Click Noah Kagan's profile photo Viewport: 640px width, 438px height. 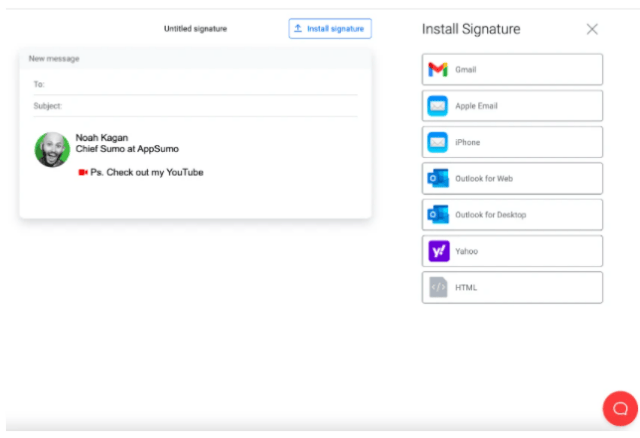click(52, 149)
